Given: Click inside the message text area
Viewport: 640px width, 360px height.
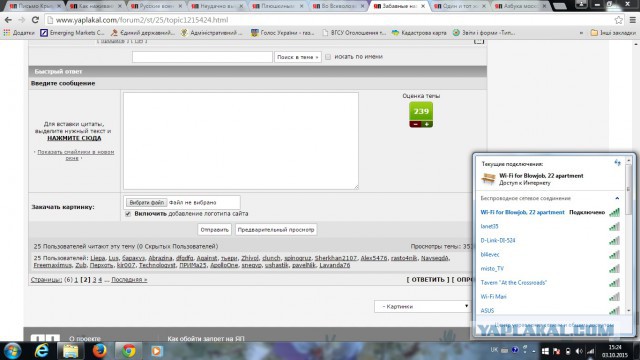Looking at the screenshot, I should [x=241, y=141].
